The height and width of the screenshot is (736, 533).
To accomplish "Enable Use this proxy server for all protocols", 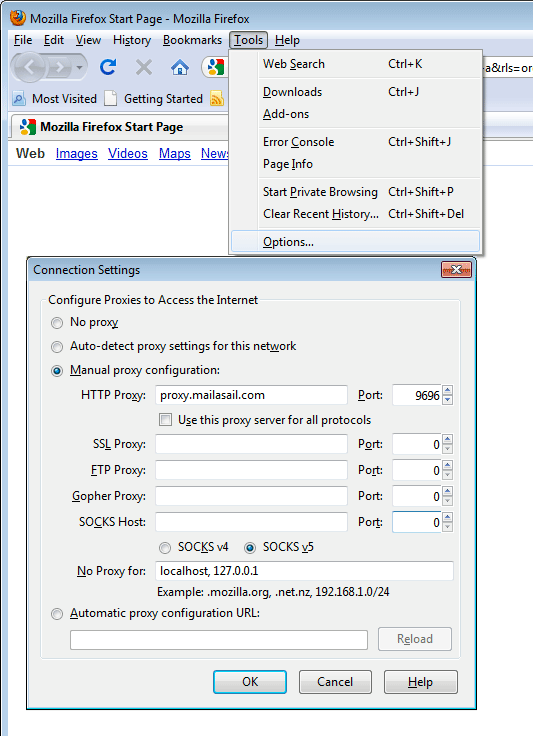I will pyautogui.click(x=165, y=420).
